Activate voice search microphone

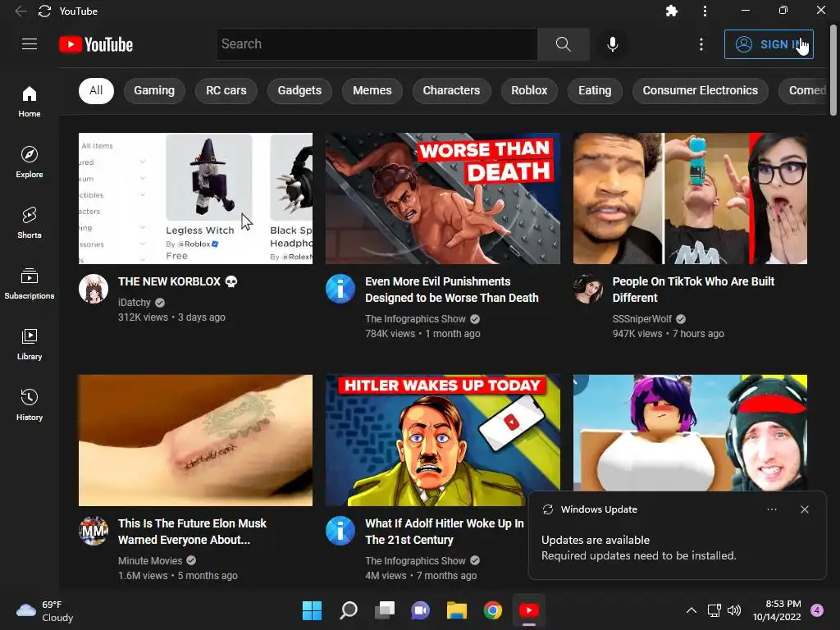612,44
